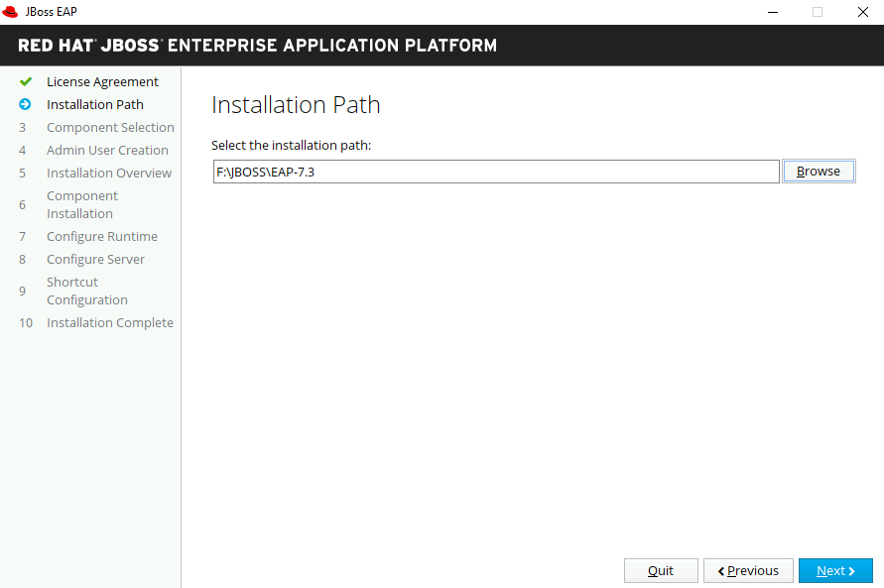Select Admin User Creation step
The width and height of the screenshot is (884, 588).
(108, 151)
